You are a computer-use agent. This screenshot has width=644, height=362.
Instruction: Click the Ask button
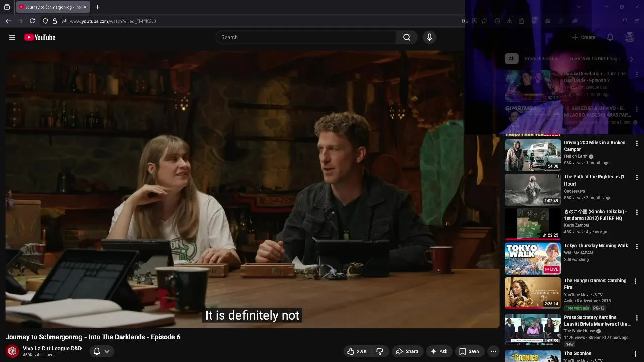click(x=438, y=351)
